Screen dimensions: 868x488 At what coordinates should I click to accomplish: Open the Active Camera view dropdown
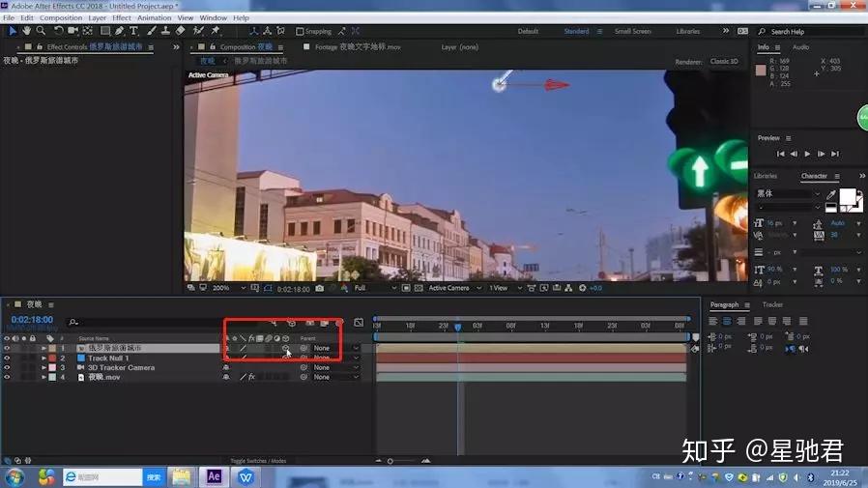click(x=452, y=288)
